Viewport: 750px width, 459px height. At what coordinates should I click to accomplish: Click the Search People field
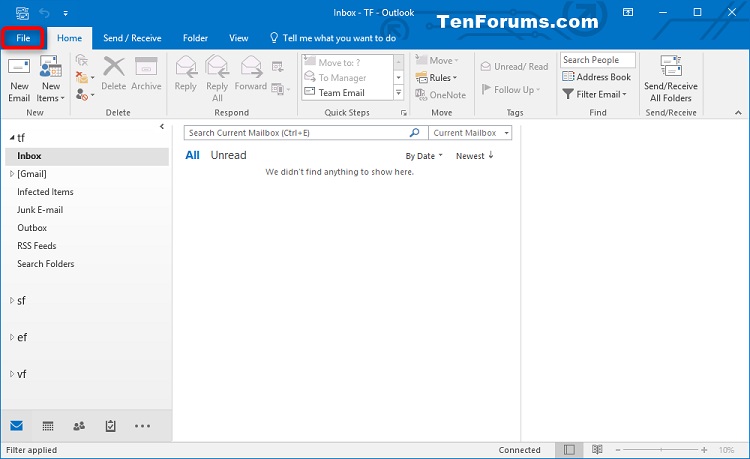coord(597,60)
